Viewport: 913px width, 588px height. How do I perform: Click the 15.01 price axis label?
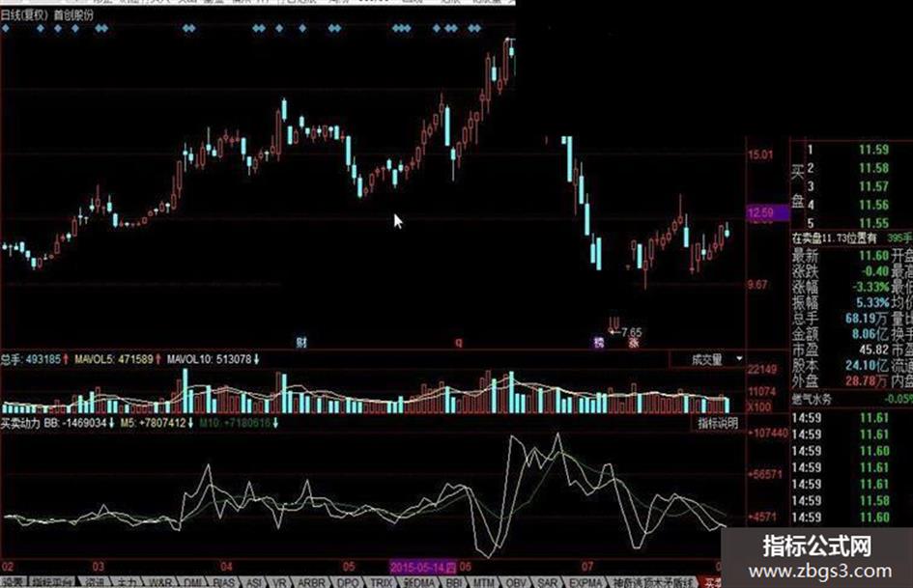[761, 154]
